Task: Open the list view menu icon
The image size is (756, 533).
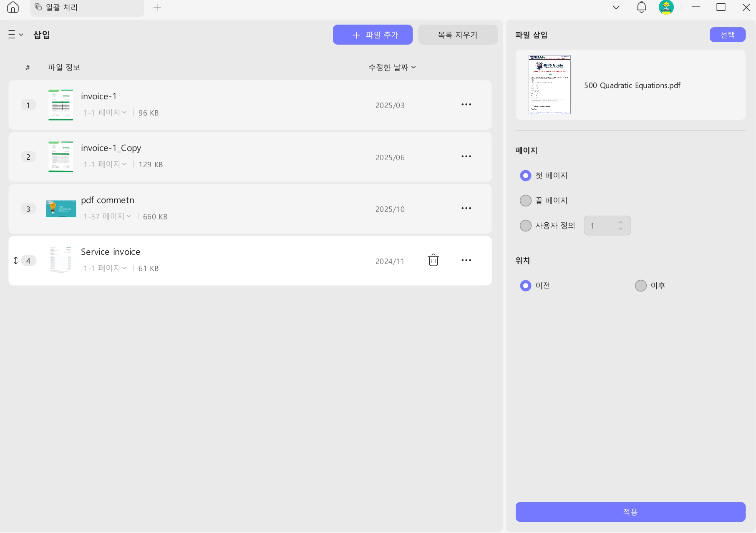Action: click(15, 35)
